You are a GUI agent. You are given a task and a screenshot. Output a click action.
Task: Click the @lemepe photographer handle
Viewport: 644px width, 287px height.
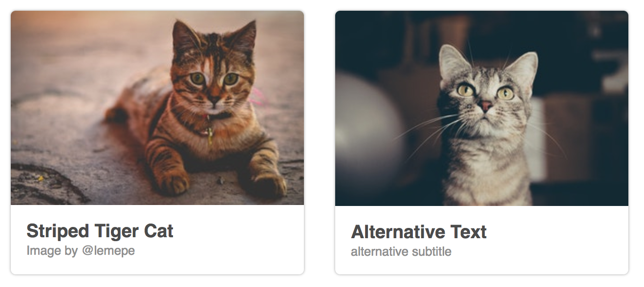[x=108, y=251]
